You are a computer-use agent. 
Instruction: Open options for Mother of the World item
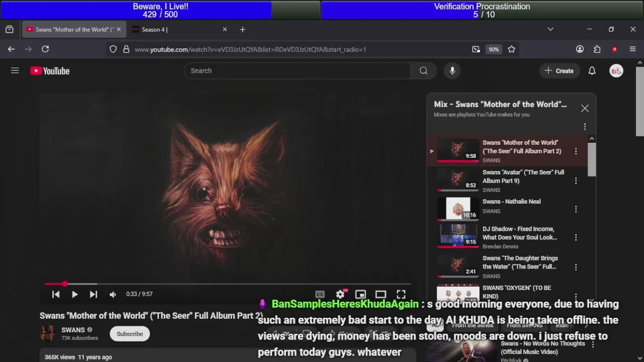[x=576, y=151]
